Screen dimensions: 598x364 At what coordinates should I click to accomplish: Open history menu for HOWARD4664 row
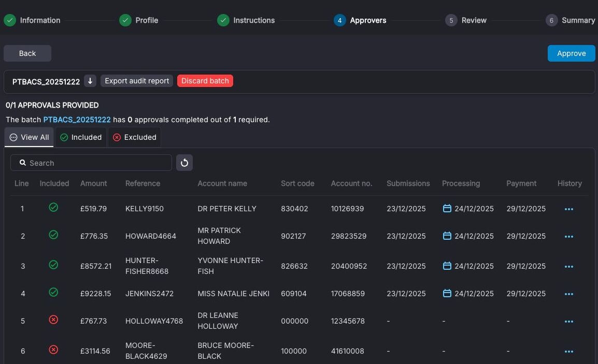point(568,236)
